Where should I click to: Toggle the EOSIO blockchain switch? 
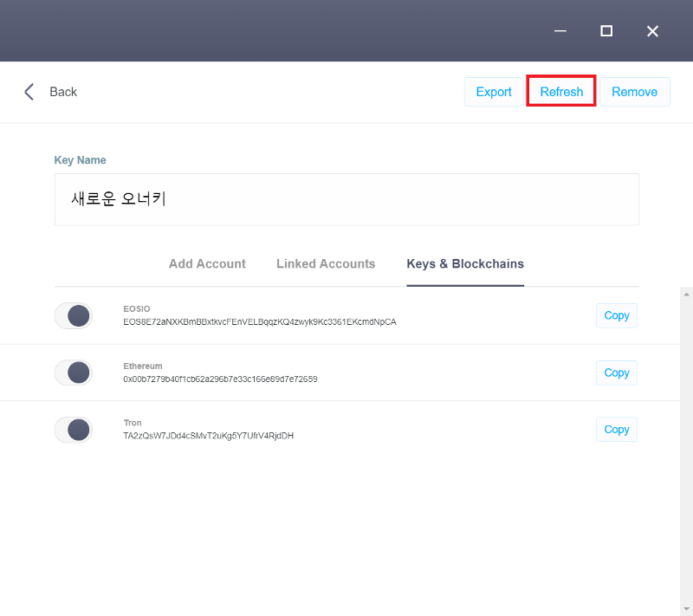pyautogui.click(x=74, y=315)
